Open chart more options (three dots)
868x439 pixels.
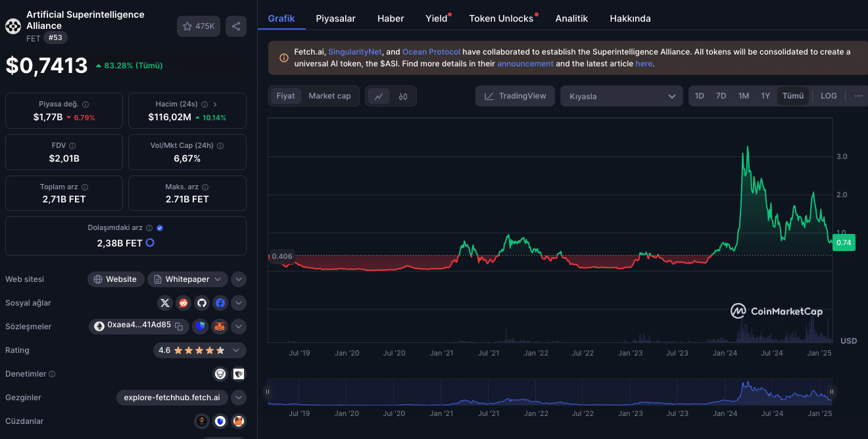(858, 96)
